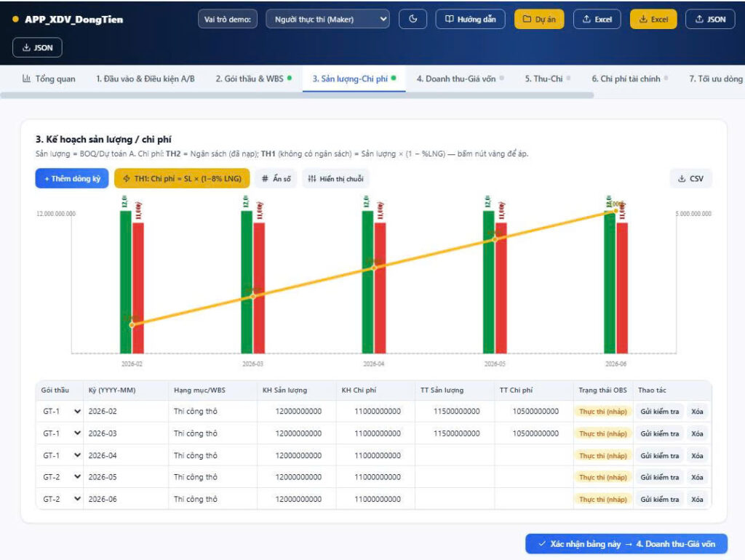The image size is (745, 560).
Task: Switch to the Tổng quan tab
Action: click(49, 79)
